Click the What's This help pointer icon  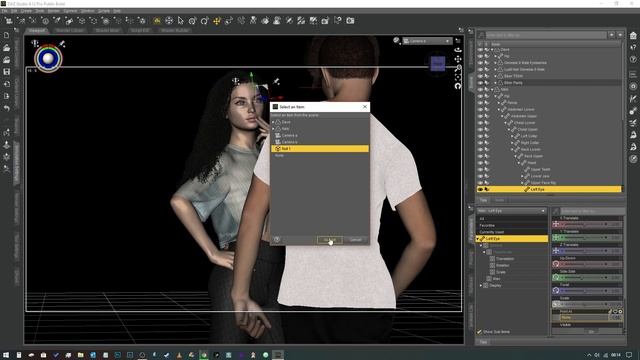point(338,20)
